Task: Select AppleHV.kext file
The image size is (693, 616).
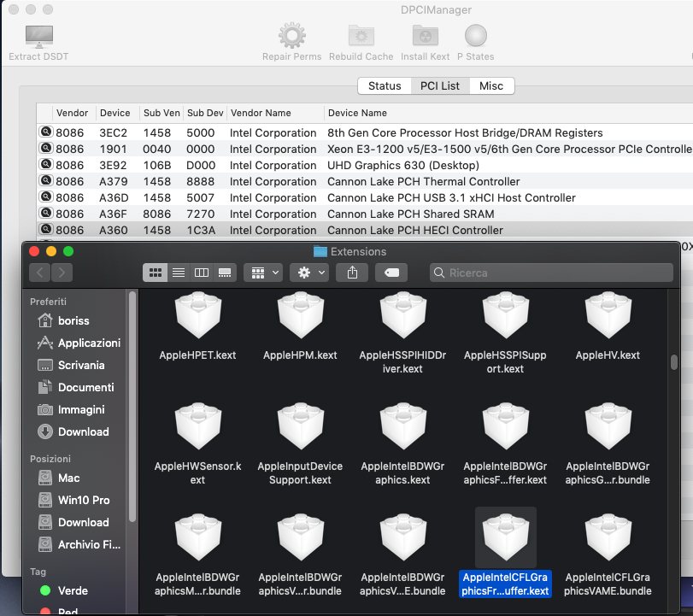Action: (608, 327)
